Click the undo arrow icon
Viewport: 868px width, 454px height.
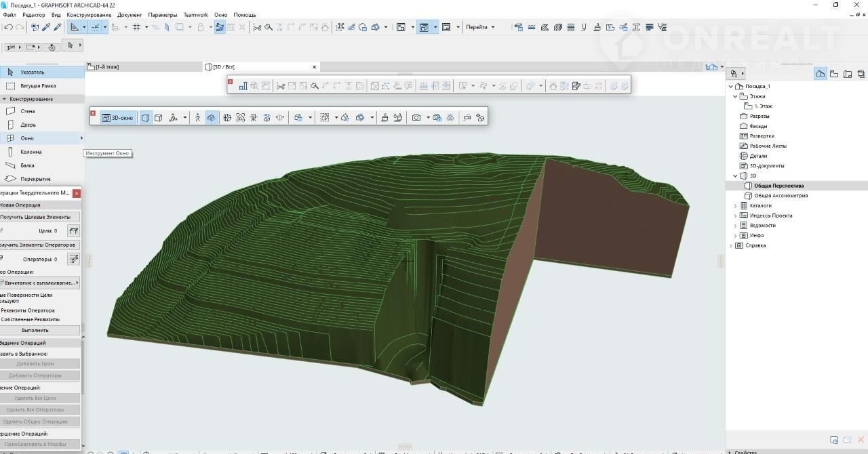[x=8, y=27]
